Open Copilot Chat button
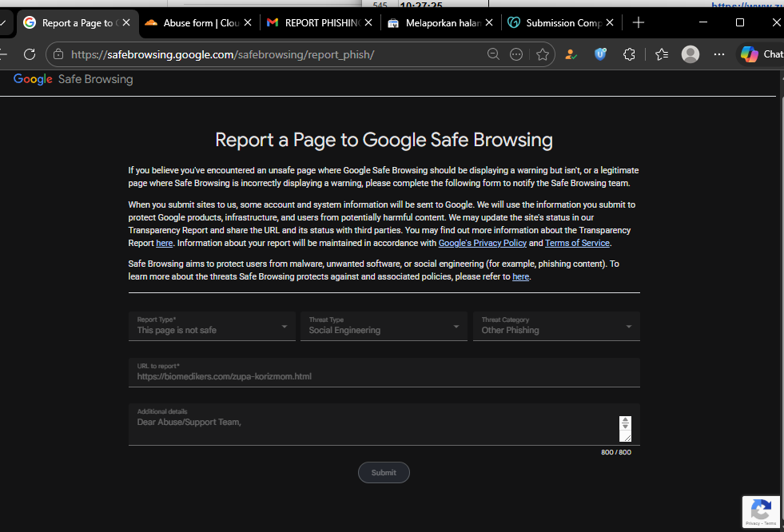The height and width of the screenshot is (532, 784). coord(762,54)
